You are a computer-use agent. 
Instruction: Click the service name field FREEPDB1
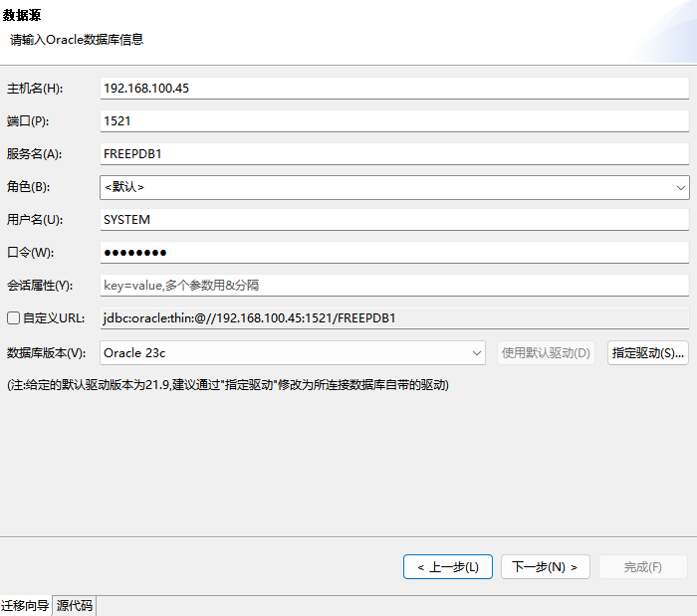click(x=394, y=153)
